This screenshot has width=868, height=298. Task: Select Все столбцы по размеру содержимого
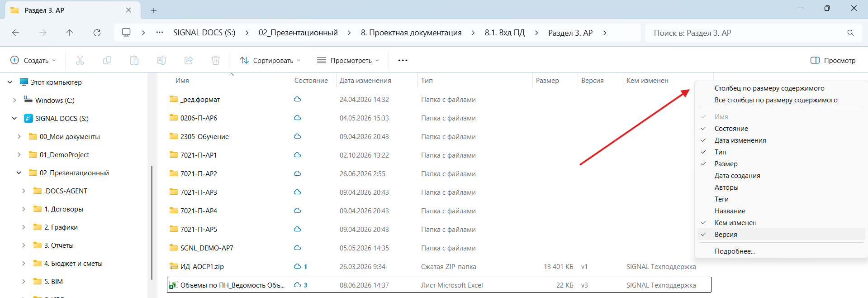[x=776, y=100]
